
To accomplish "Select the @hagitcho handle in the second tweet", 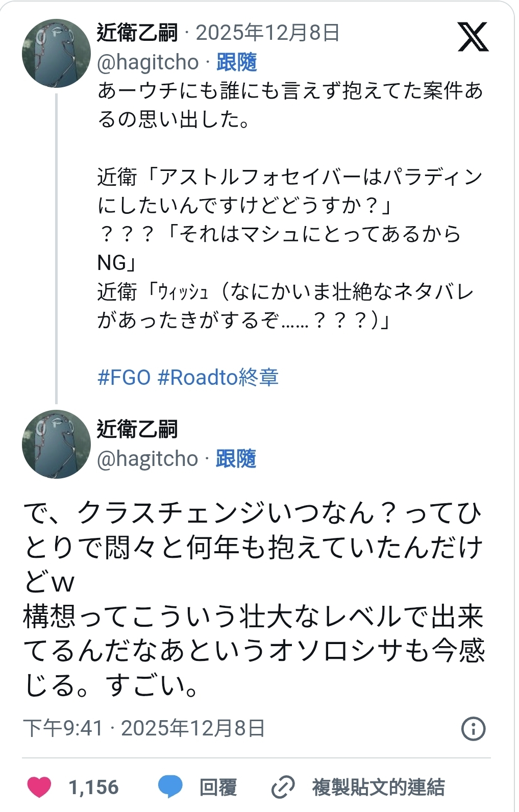I will 147,458.
